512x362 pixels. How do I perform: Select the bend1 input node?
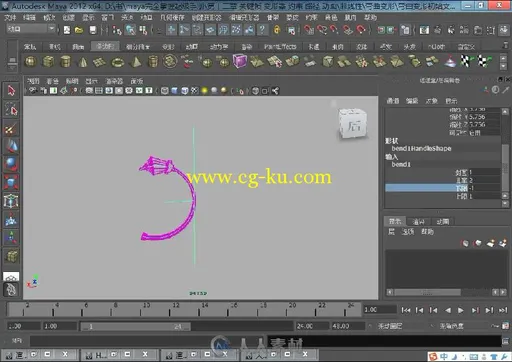click(401, 164)
